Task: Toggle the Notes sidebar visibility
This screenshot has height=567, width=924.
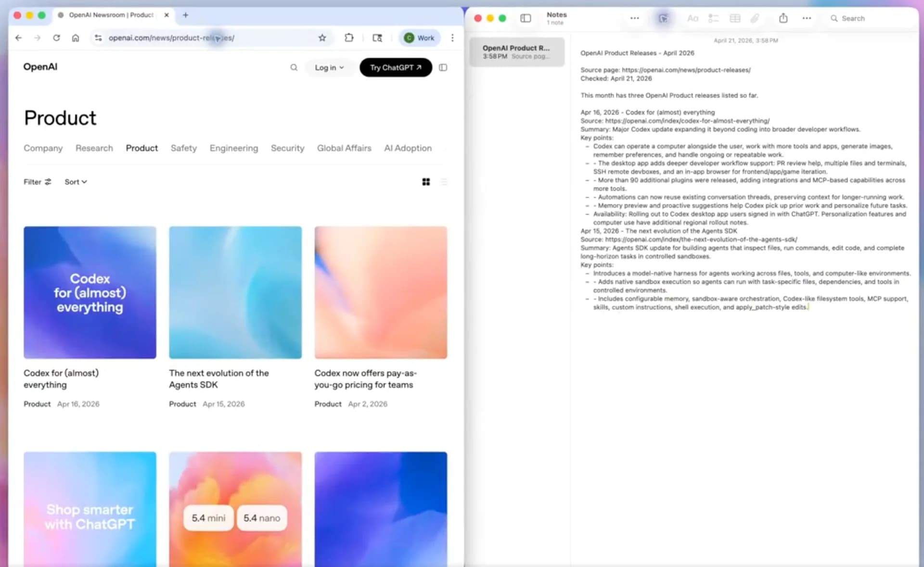Action: [x=526, y=18]
